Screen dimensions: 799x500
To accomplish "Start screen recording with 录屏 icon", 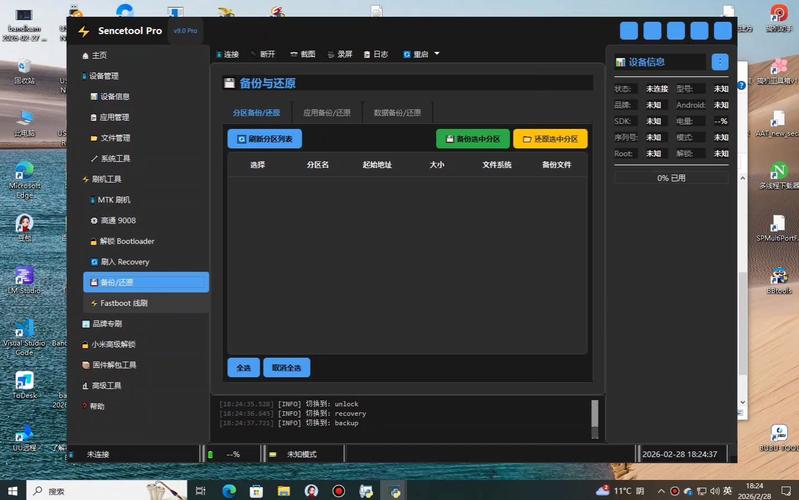I will point(340,54).
